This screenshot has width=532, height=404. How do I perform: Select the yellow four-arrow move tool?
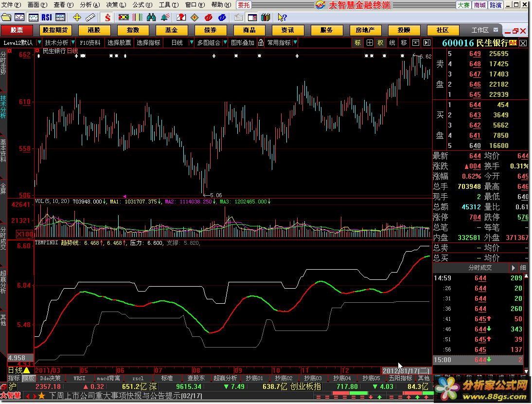tap(77, 17)
